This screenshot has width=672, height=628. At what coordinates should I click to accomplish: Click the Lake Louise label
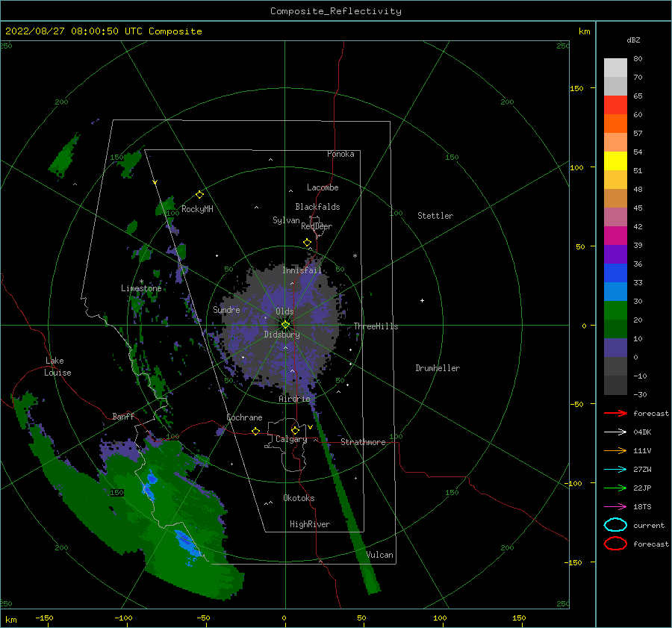pyautogui.click(x=57, y=367)
